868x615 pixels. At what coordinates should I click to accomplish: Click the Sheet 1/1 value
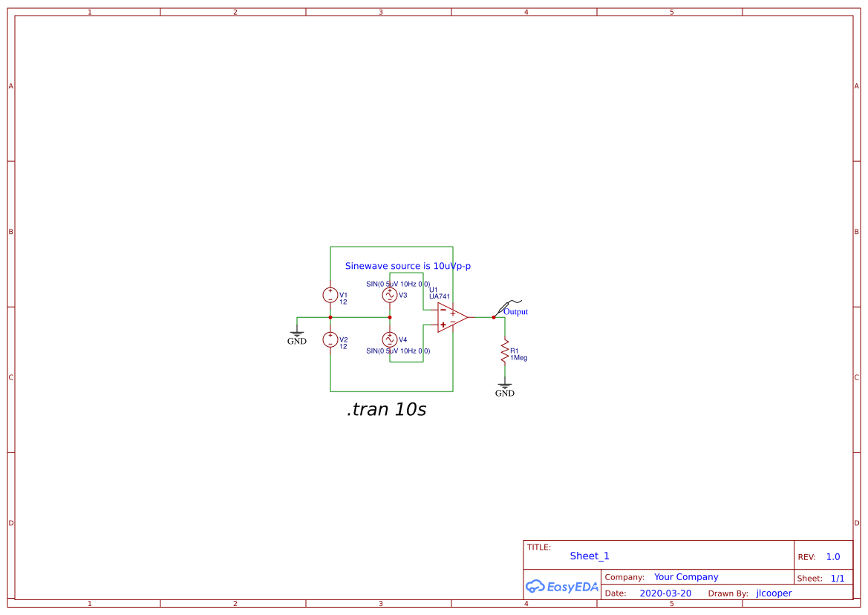(x=838, y=578)
